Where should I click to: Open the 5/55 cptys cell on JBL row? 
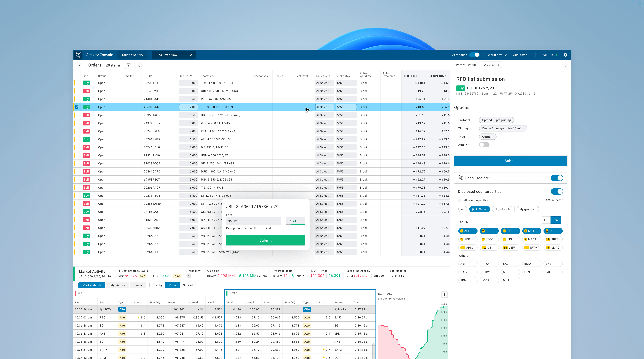(x=346, y=107)
